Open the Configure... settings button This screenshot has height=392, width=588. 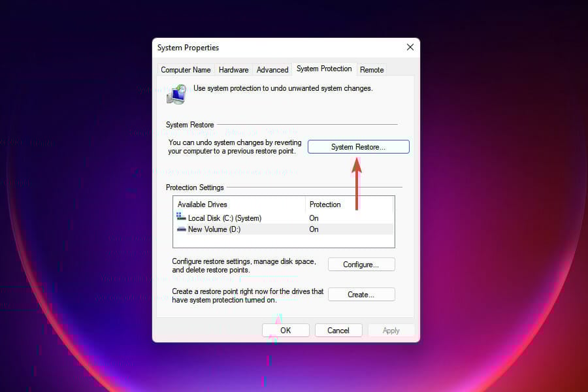coord(361,265)
